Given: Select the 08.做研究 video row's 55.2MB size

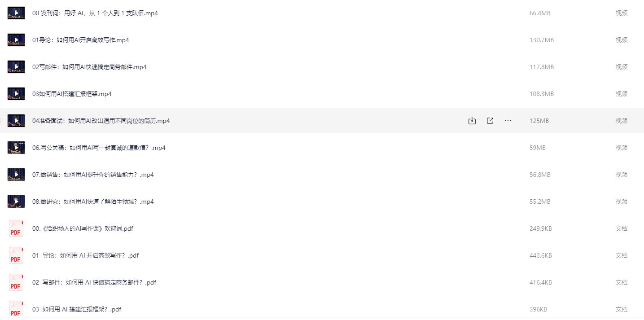Looking at the screenshot, I should tap(540, 202).
